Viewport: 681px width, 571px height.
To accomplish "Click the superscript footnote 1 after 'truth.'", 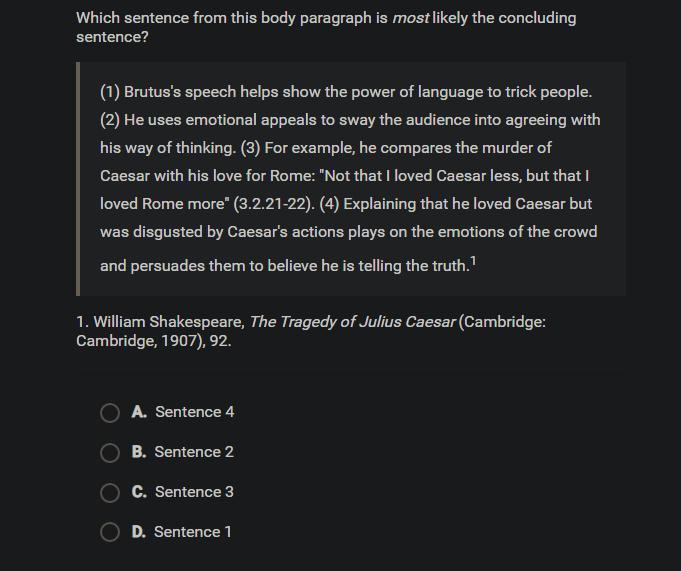I will [473, 261].
